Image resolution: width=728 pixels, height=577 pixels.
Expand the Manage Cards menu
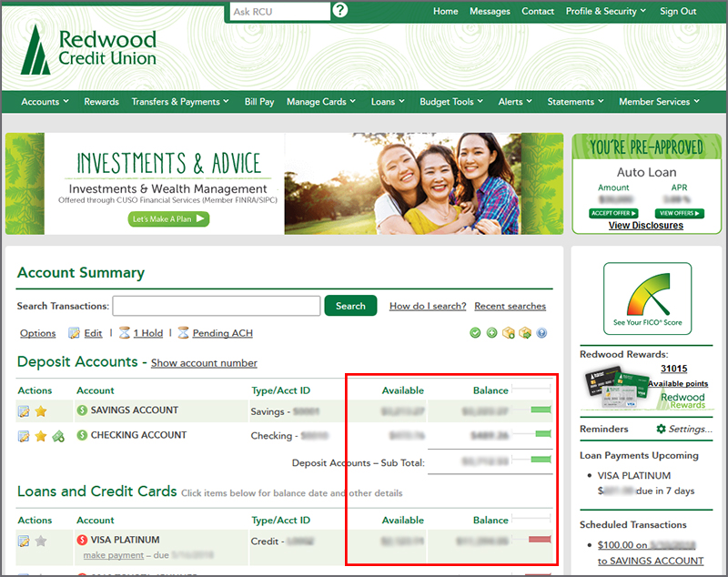tap(321, 102)
